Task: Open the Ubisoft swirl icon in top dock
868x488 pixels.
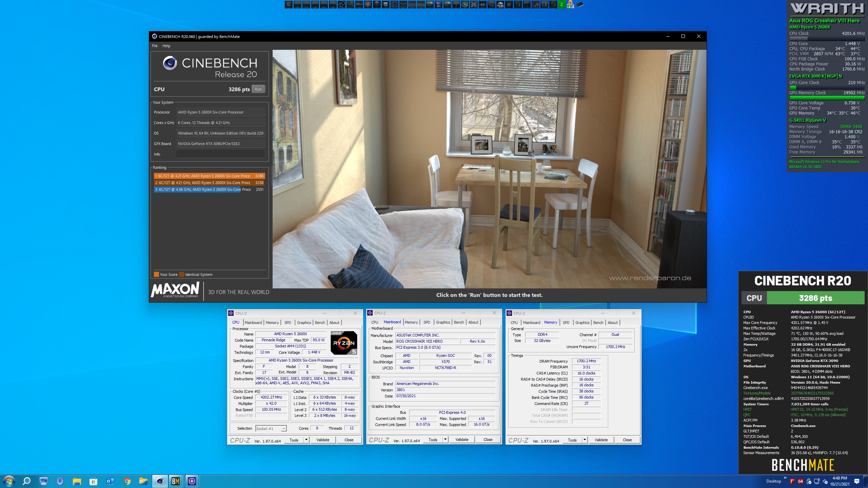Action: coord(394,5)
